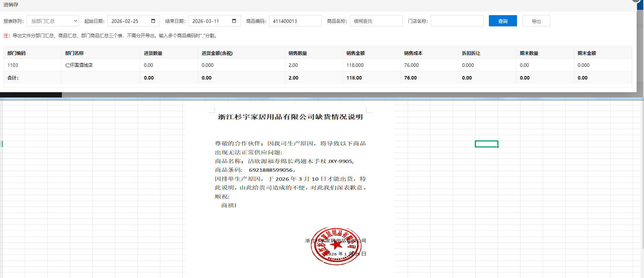Click the empty 门店名称 input field
The width and height of the screenshot is (644, 278).
click(457, 21)
